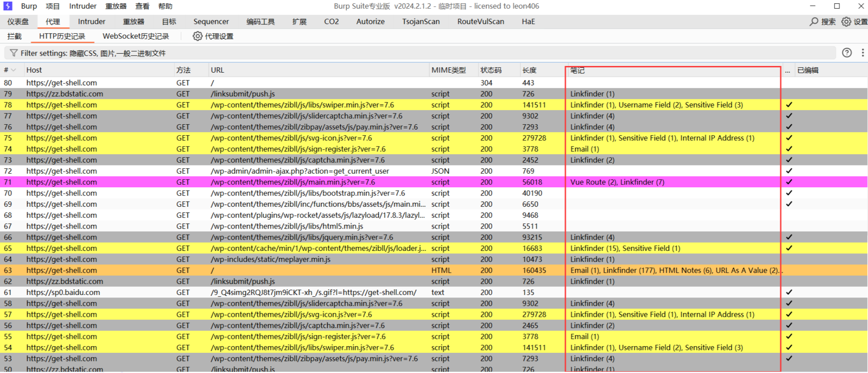This screenshot has width=868, height=373.
Task: Click the admin-ajax.php JSON request URL
Action: [x=300, y=171]
